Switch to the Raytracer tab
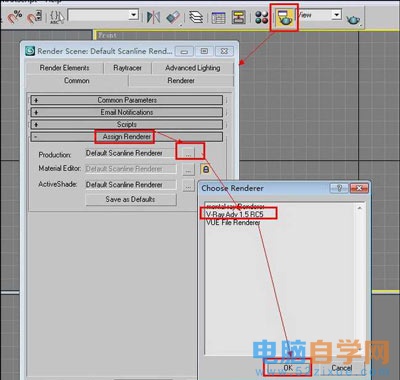Viewport: 400px width, 380px height. click(127, 68)
